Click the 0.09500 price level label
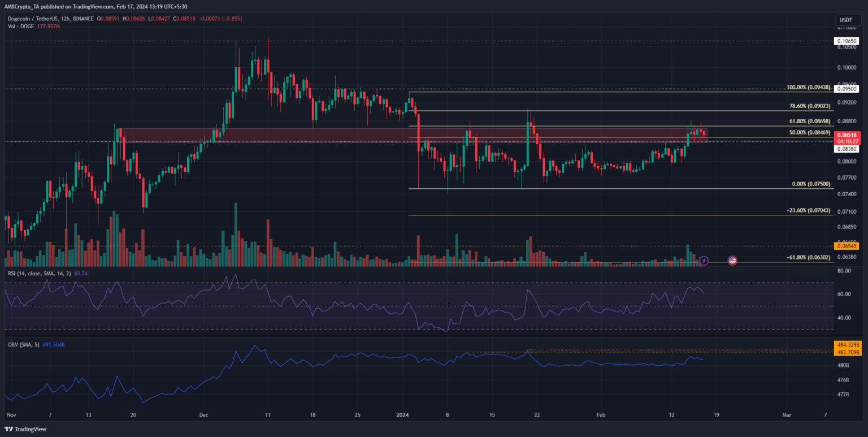This screenshot has height=437, width=868. tap(848, 89)
